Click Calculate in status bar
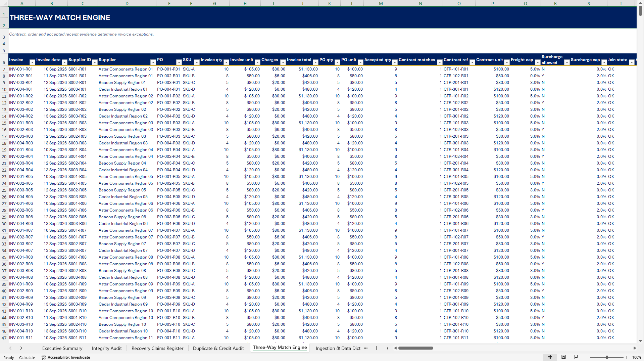This screenshot has width=644, height=361. pos(27,358)
